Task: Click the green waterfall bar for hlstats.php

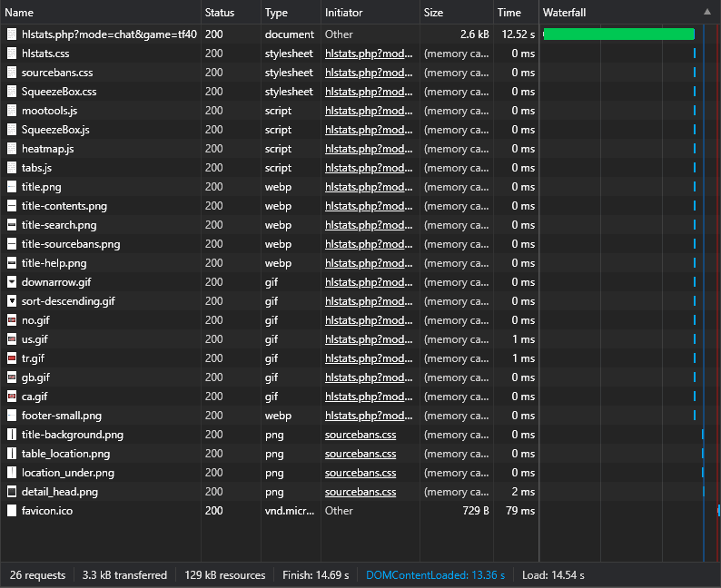Action: coord(617,34)
